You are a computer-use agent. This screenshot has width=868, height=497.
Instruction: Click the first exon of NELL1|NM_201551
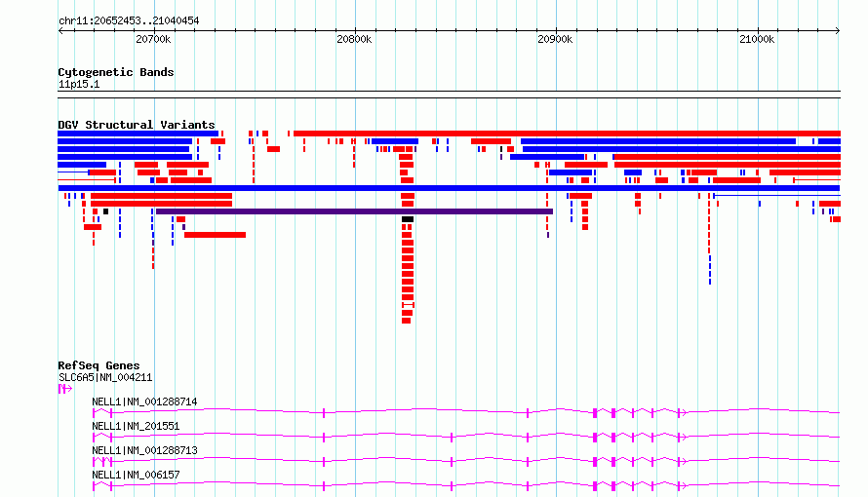[94, 438]
